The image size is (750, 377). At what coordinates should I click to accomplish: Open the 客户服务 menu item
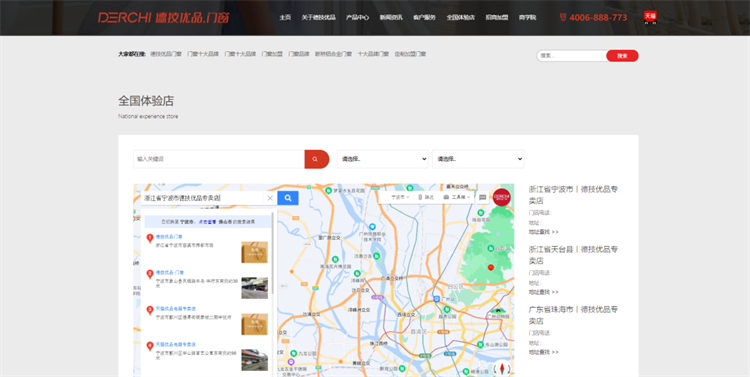click(x=424, y=17)
